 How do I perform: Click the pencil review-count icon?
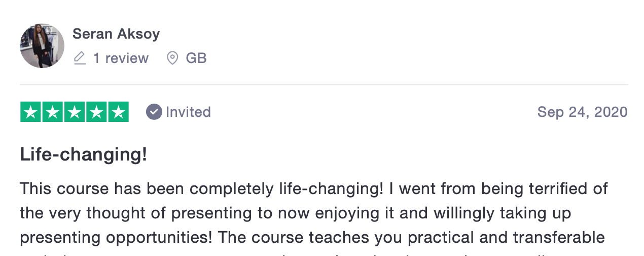pos(80,58)
